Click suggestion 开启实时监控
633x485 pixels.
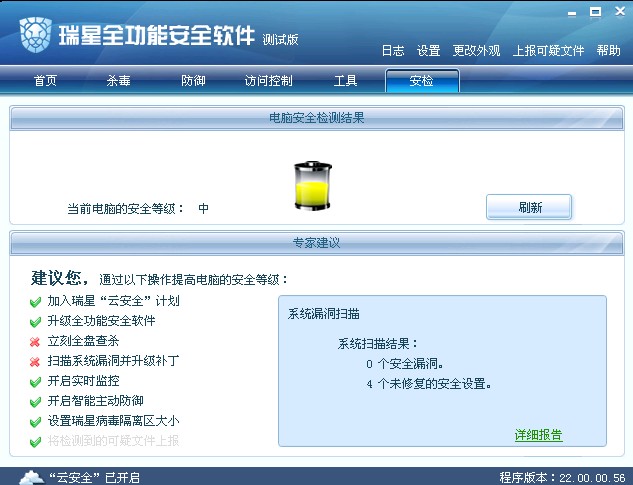point(84,381)
